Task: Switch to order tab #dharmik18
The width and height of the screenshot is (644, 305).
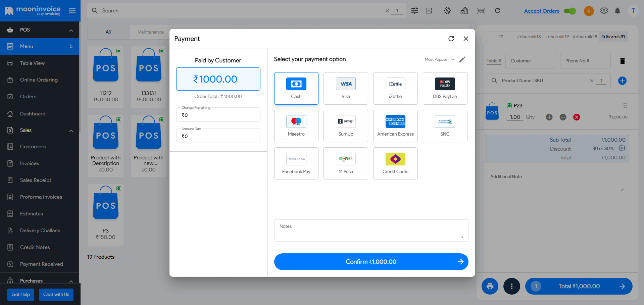Action: (529, 37)
